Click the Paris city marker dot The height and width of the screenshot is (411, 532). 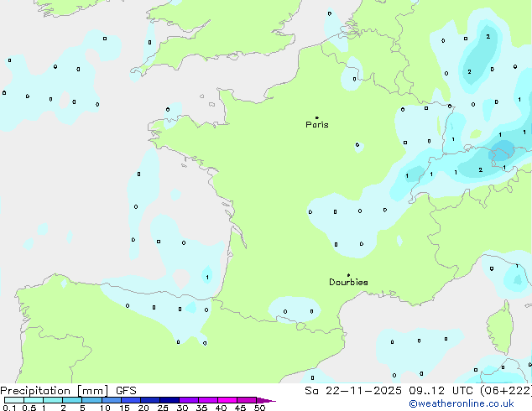click(x=317, y=117)
